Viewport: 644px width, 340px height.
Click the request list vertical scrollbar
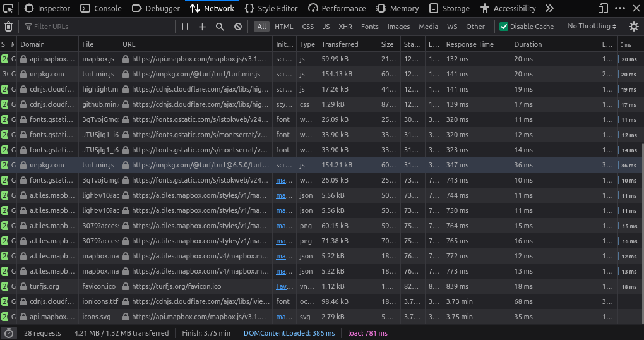point(642,233)
